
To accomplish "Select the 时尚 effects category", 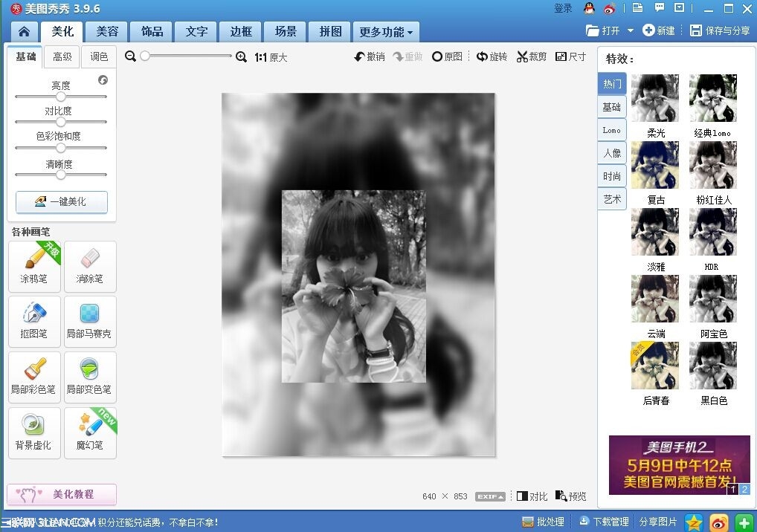I will pos(612,177).
